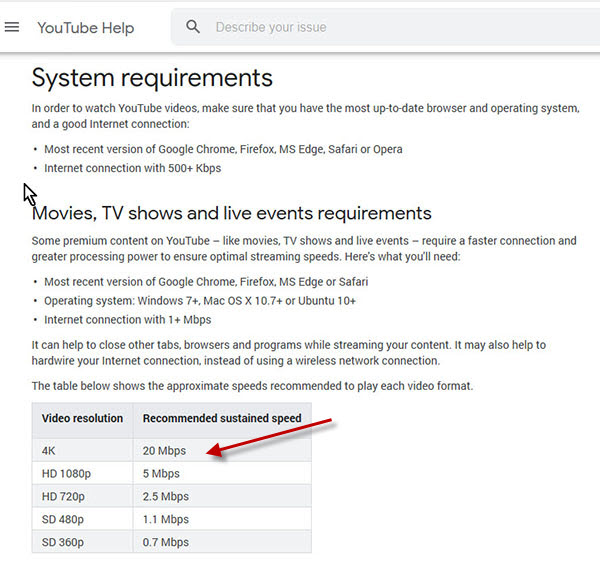Open the hamburger main menu

pos(12,27)
